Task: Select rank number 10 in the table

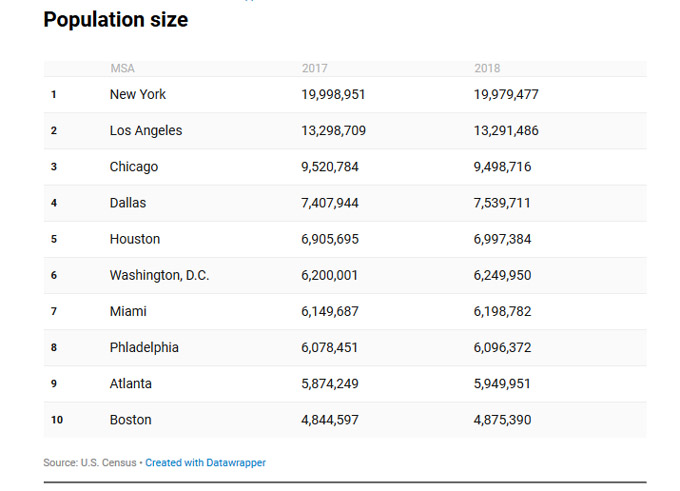Action: coord(57,420)
